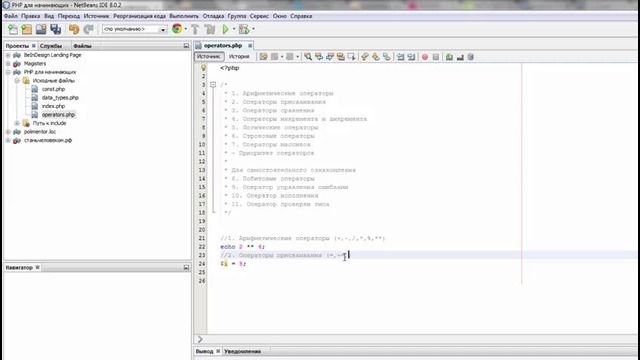Expand the Путь к include node
Viewport: 640px width, 360px height.
coord(17,123)
